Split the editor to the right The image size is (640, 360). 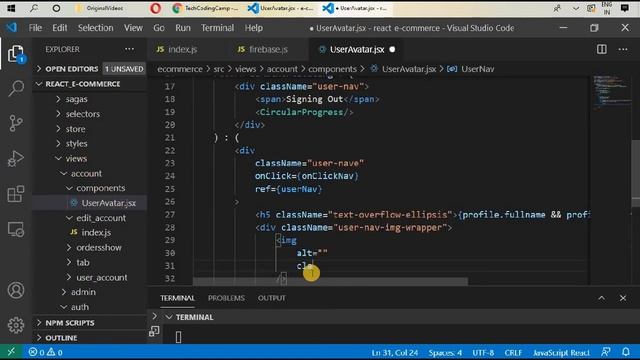[602, 49]
